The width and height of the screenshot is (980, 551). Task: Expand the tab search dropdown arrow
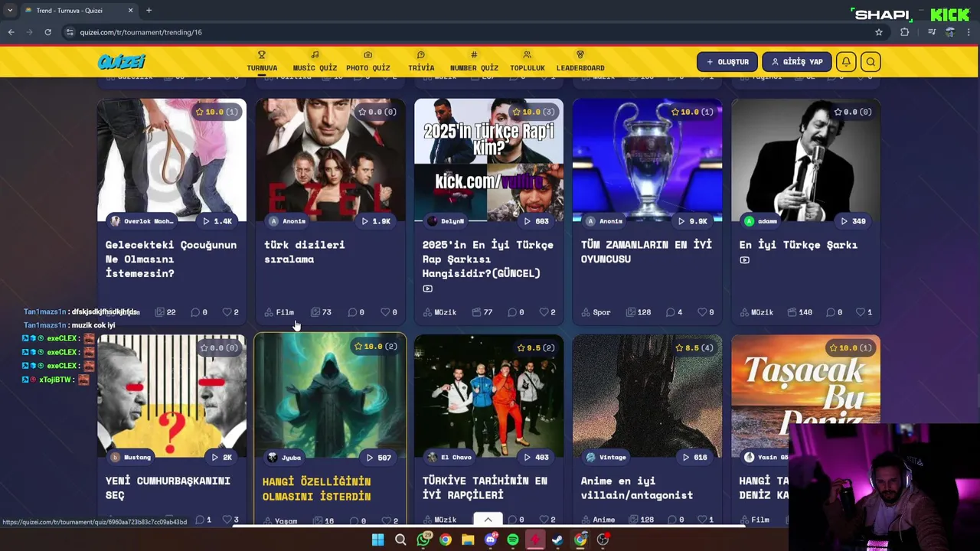point(9,11)
